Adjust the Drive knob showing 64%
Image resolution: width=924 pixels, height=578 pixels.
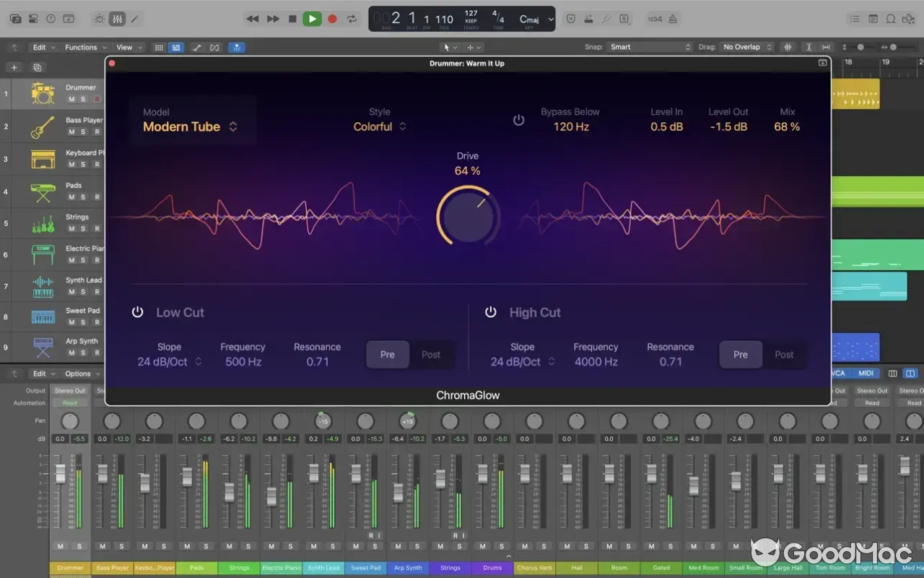467,216
